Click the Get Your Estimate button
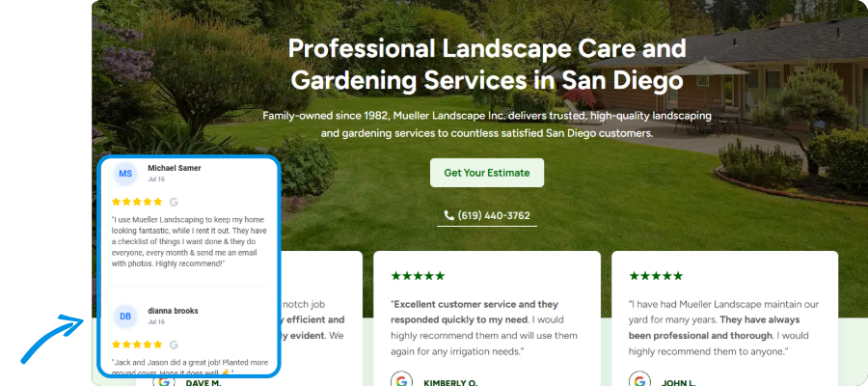 pyautogui.click(x=487, y=173)
